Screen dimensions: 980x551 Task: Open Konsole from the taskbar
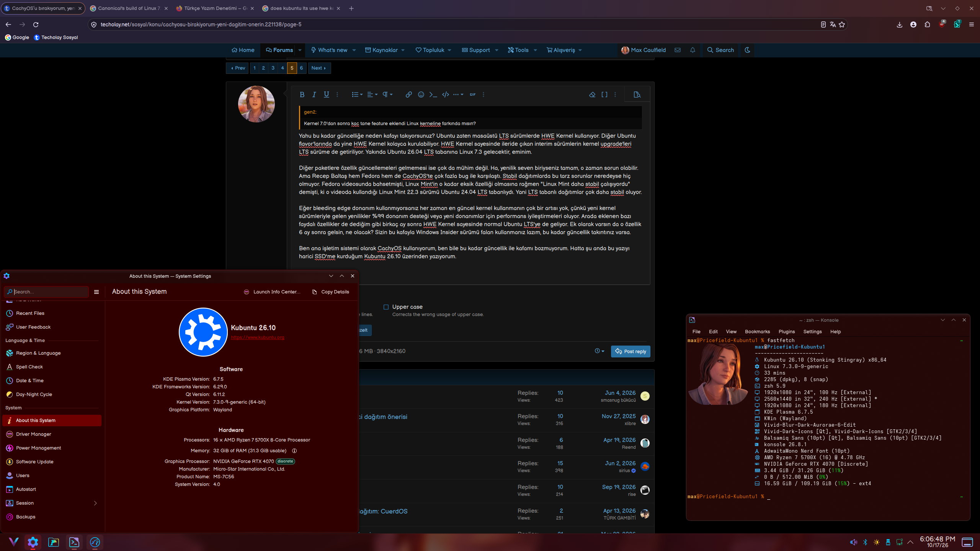tap(74, 542)
